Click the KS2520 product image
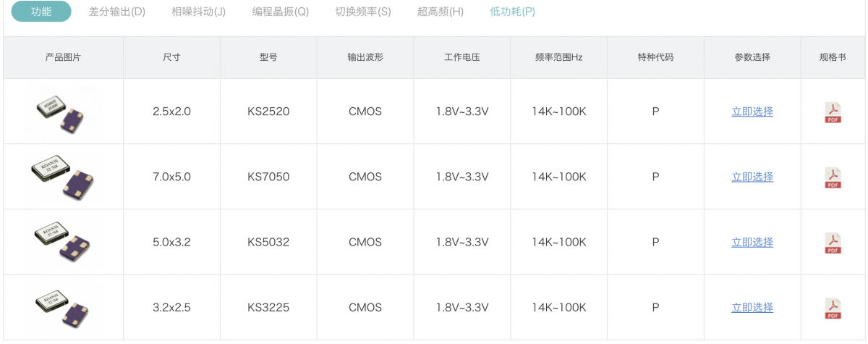The width and height of the screenshot is (868, 344). pos(62,112)
